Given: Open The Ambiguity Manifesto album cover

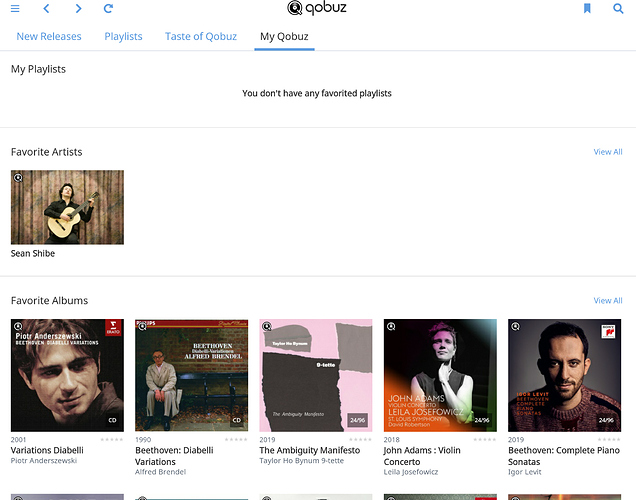Looking at the screenshot, I should pos(316,375).
